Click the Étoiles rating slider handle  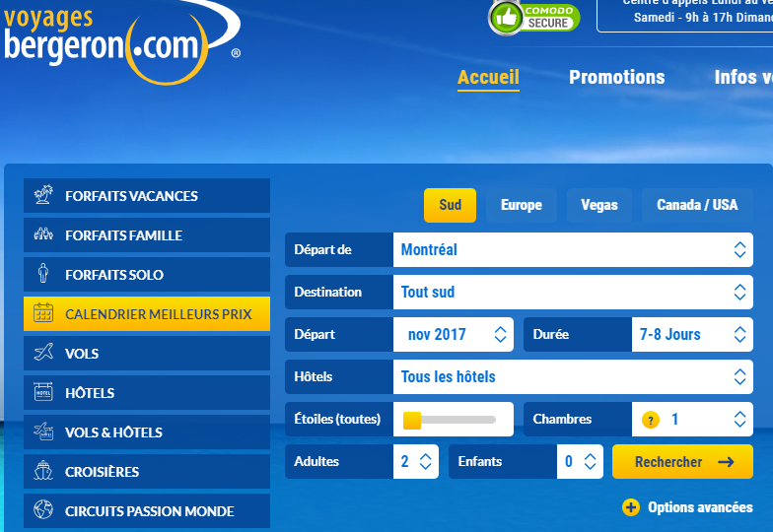click(x=412, y=421)
